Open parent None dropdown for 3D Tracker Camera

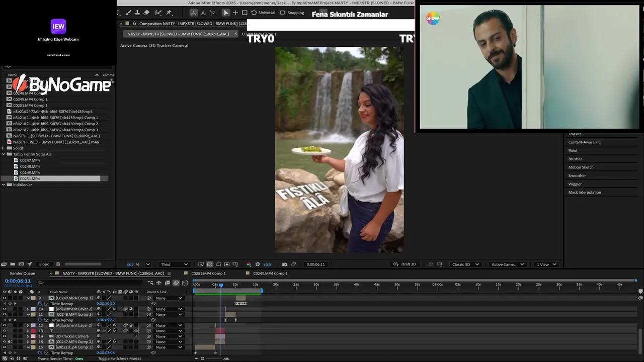pyautogui.click(x=170, y=336)
